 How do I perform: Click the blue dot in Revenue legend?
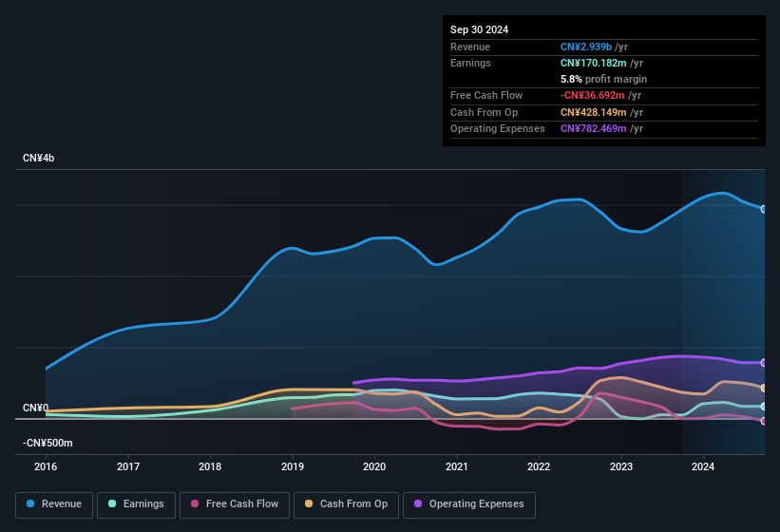point(30,503)
